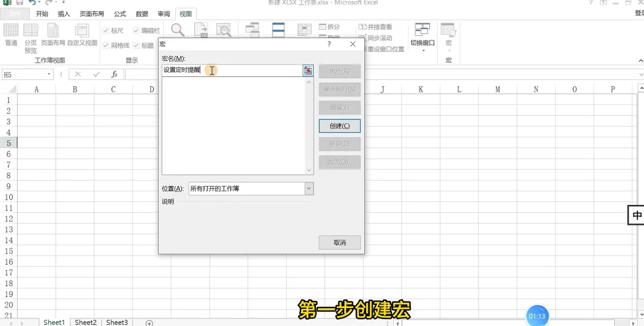Click the formula bar confirm checkmark icon

tap(97, 74)
